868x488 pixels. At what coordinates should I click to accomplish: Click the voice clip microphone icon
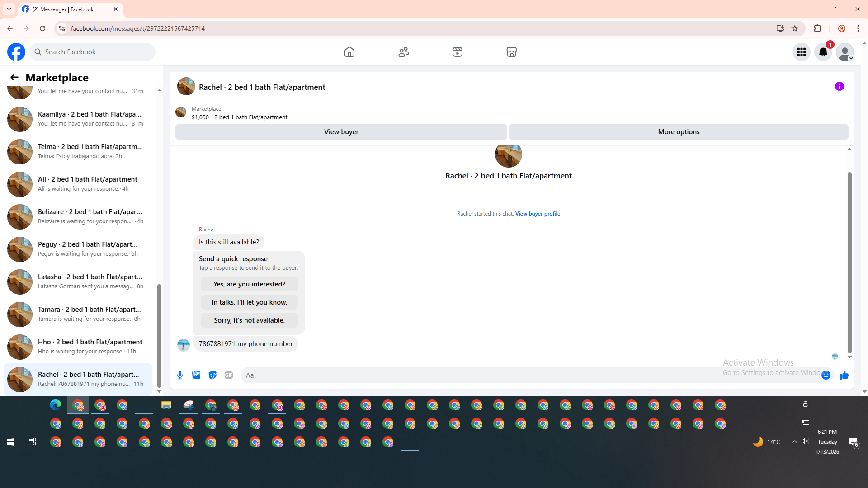click(x=180, y=375)
